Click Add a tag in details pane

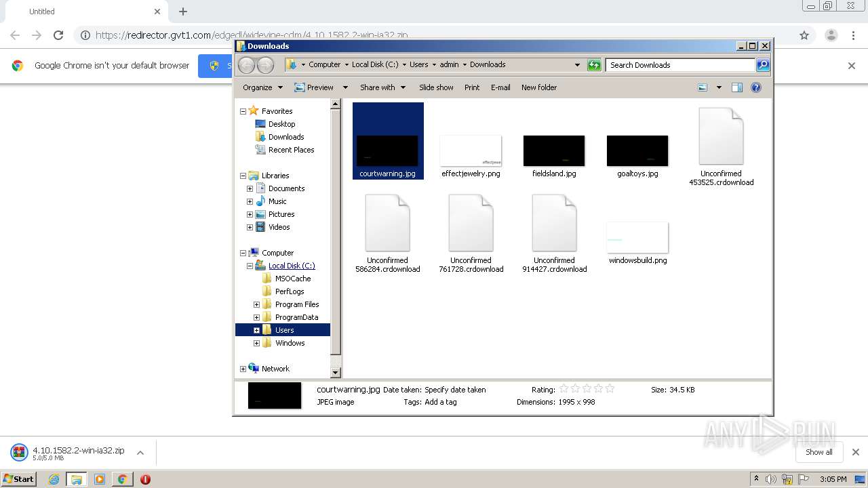[440, 402]
